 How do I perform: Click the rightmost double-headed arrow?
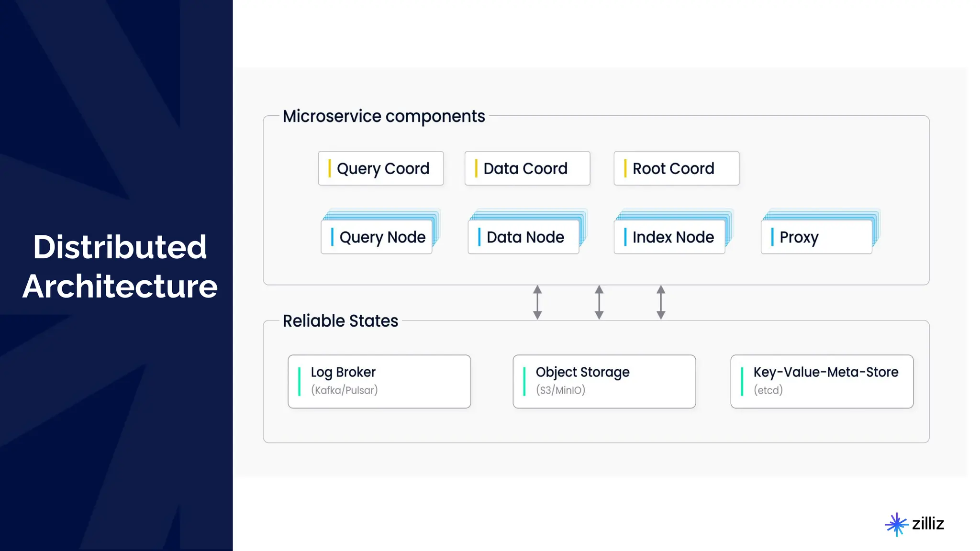661,302
